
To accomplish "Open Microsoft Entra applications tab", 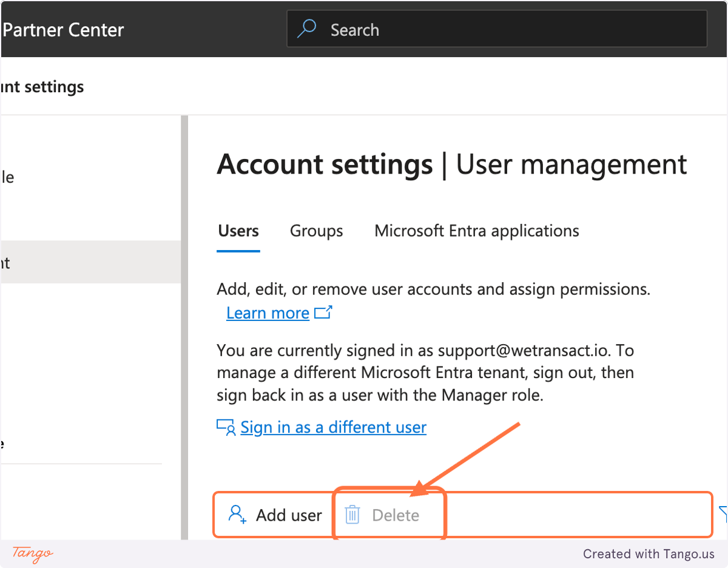I will pos(477,231).
